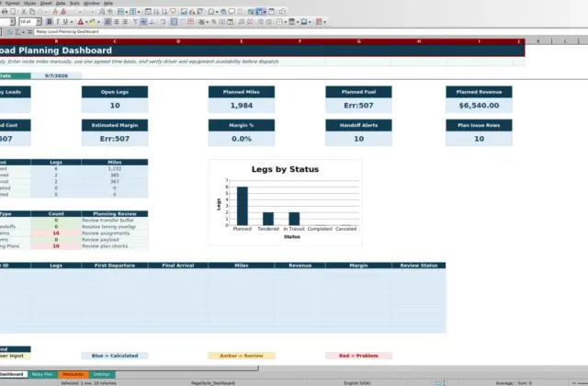Open the Window menu
This screenshot has width=588, height=386.
pyautogui.click(x=92, y=3)
